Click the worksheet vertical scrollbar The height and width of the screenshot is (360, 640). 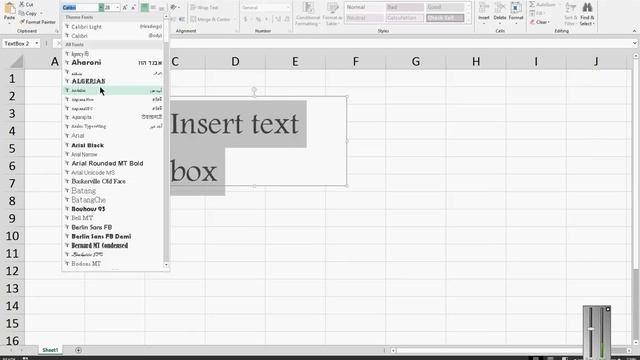pos(636,199)
